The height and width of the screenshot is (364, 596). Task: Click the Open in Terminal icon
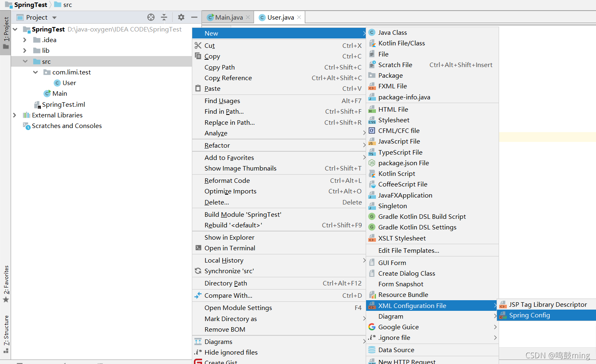coord(198,248)
